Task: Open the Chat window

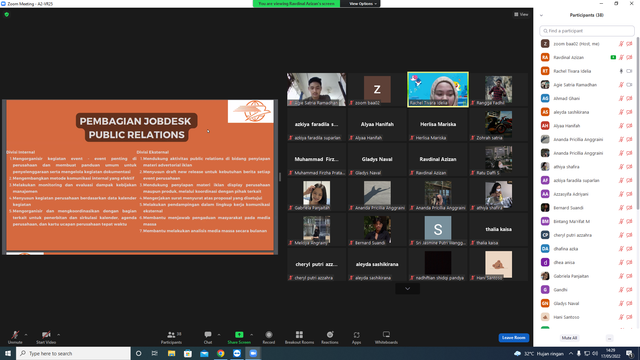Action: coord(208,337)
